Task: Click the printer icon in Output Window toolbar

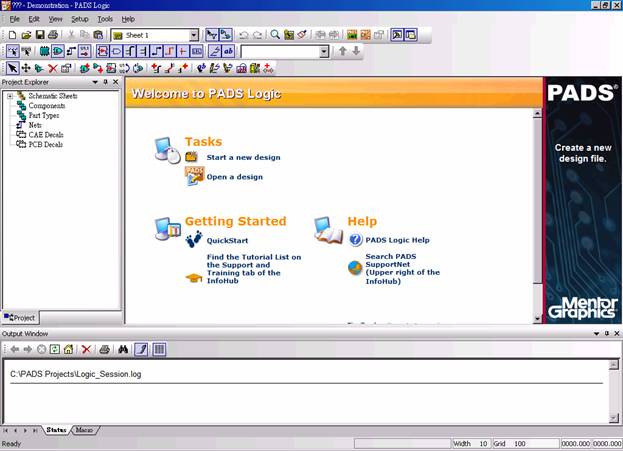Action: click(104, 349)
